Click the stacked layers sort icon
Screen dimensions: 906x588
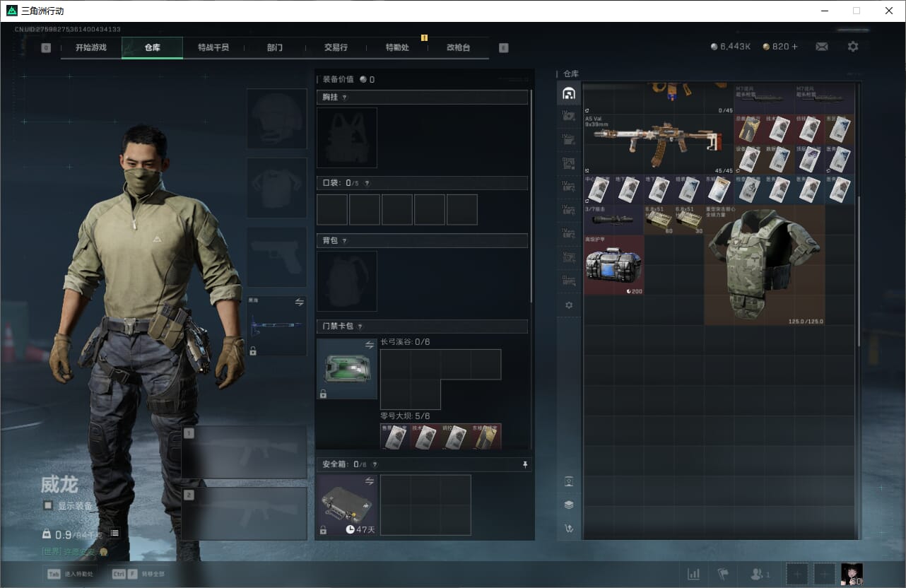(x=569, y=505)
